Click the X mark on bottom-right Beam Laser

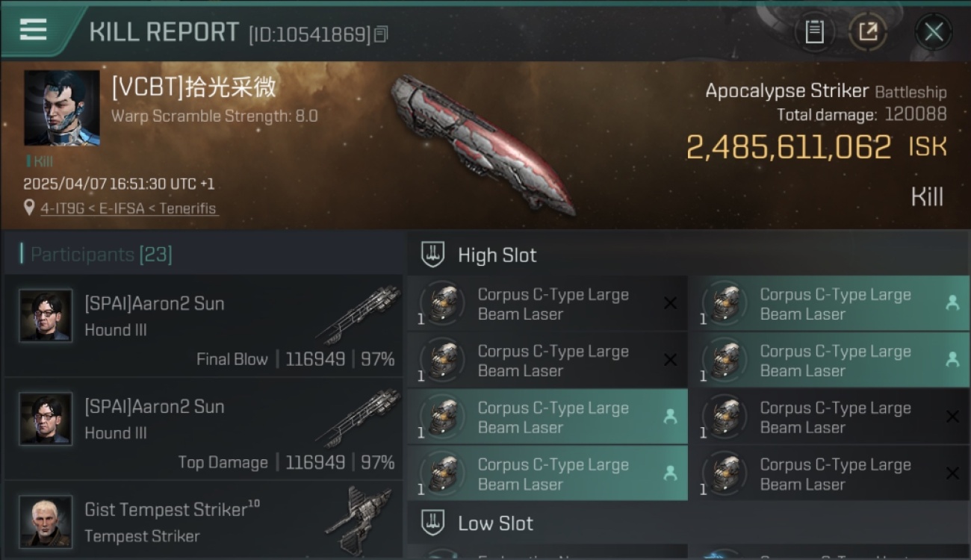coord(952,473)
